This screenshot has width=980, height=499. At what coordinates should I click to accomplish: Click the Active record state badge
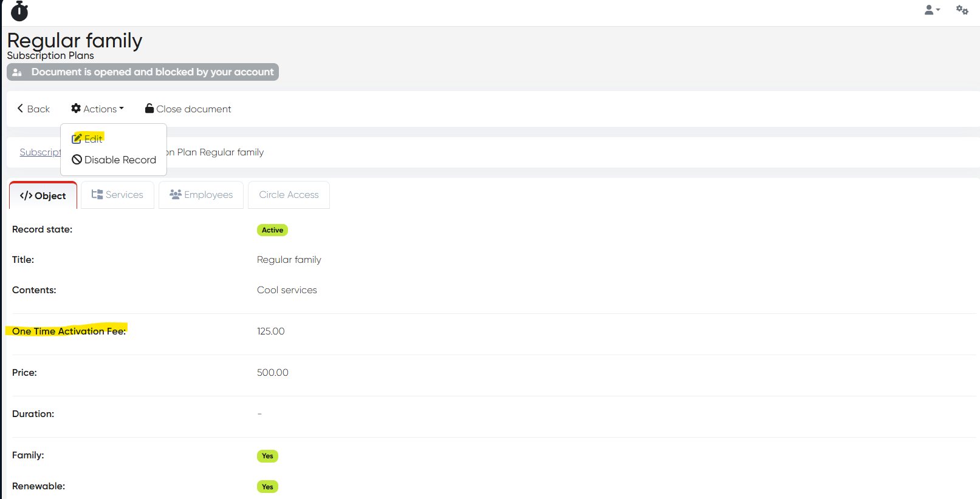coord(272,230)
